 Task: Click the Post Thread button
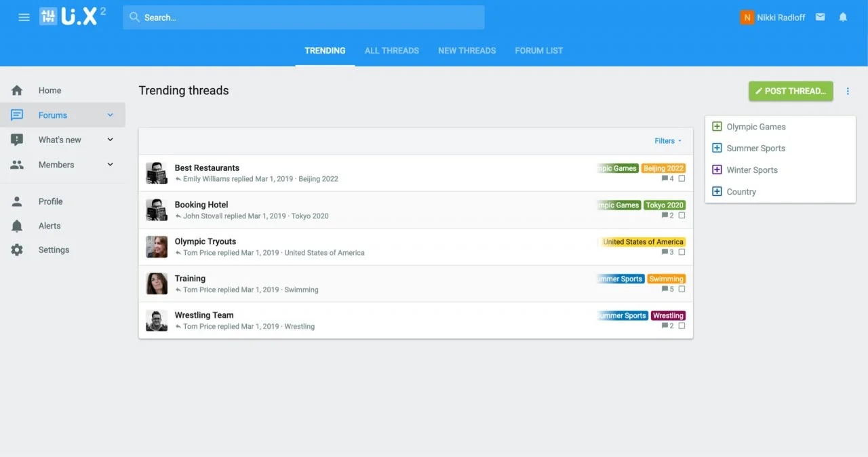[790, 91]
